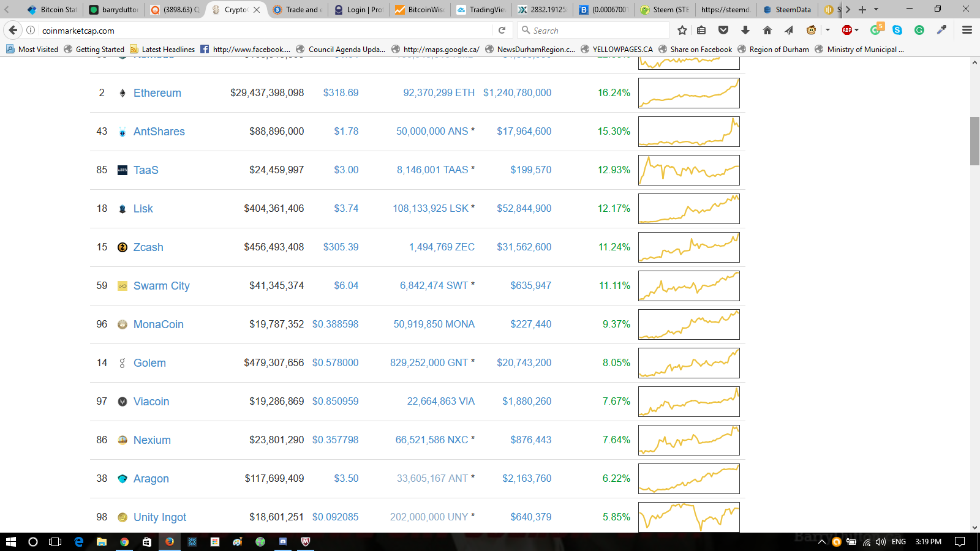Click Zcash supply 1,494,769 ZEC
The width and height of the screenshot is (980, 551).
(442, 247)
